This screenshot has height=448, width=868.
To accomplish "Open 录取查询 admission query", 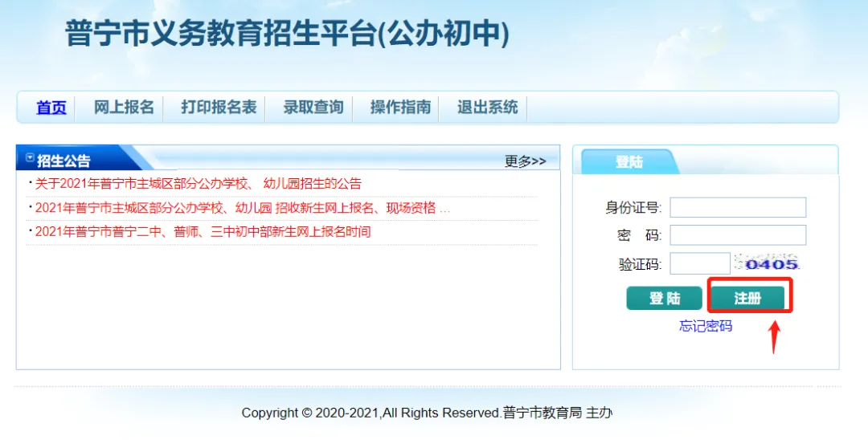I will pos(313,107).
